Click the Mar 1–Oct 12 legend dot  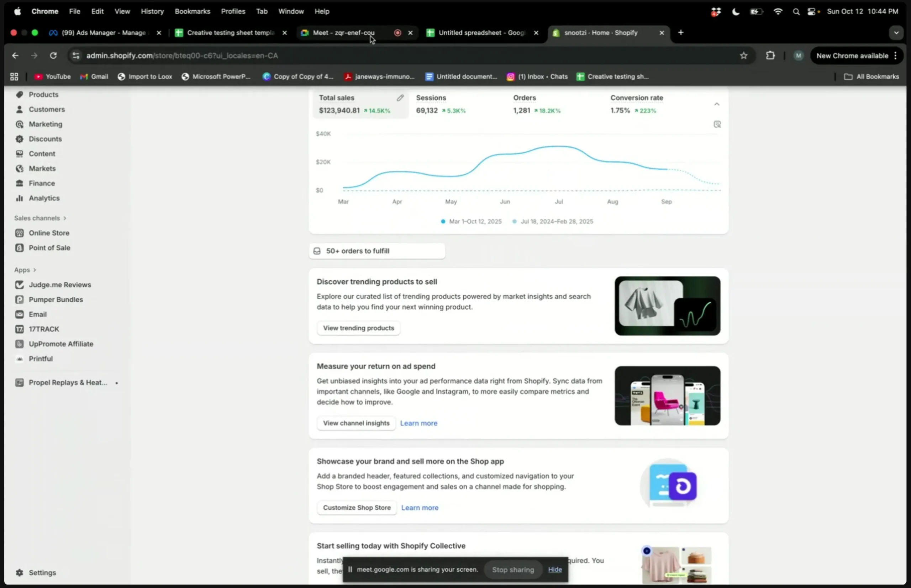[x=443, y=222]
